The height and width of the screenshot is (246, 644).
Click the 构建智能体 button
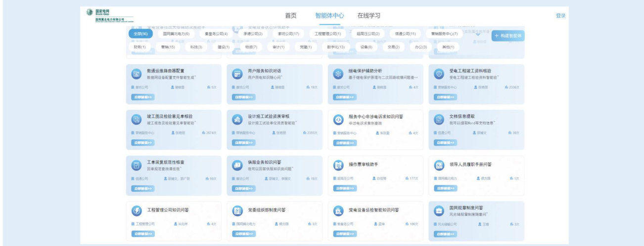(x=508, y=36)
